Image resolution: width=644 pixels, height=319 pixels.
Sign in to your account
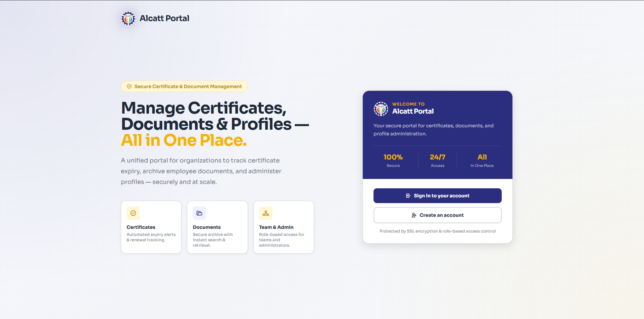tap(438, 196)
